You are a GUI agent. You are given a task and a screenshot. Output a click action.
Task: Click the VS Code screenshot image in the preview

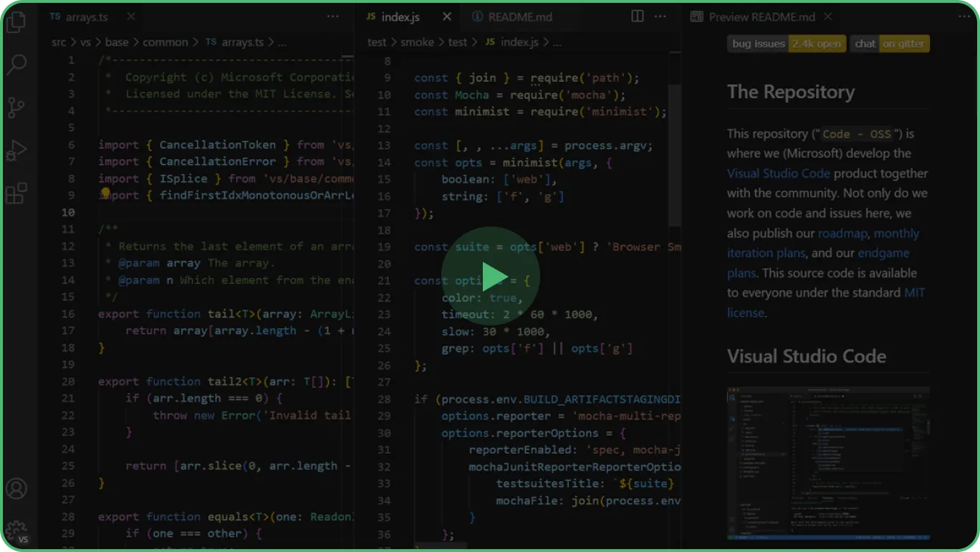click(828, 463)
